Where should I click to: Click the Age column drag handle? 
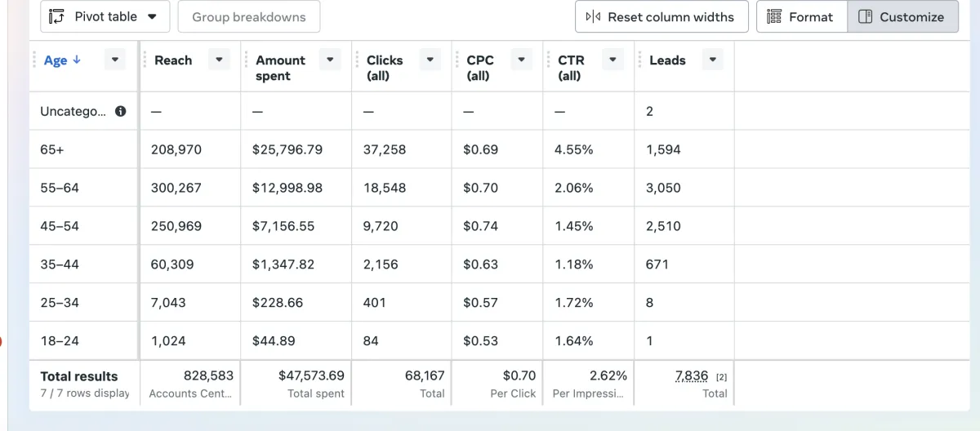point(34,60)
